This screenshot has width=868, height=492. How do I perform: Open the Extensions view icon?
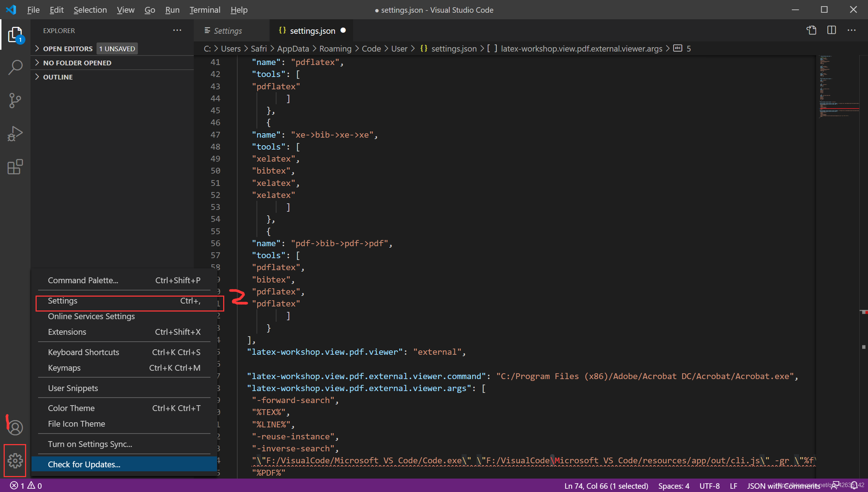pos(15,167)
